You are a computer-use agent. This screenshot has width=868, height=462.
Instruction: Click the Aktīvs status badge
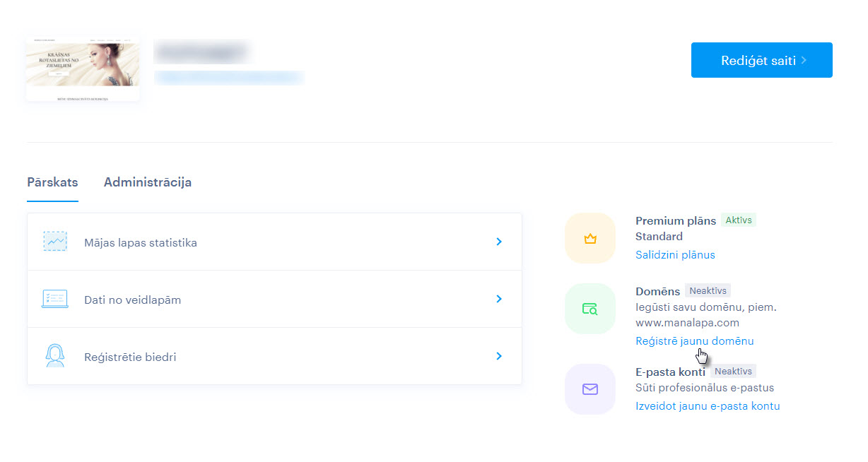click(x=739, y=220)
